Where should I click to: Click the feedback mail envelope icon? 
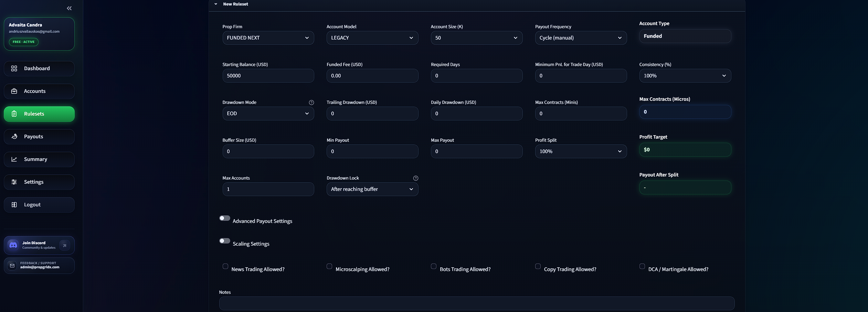coord(12,266)
